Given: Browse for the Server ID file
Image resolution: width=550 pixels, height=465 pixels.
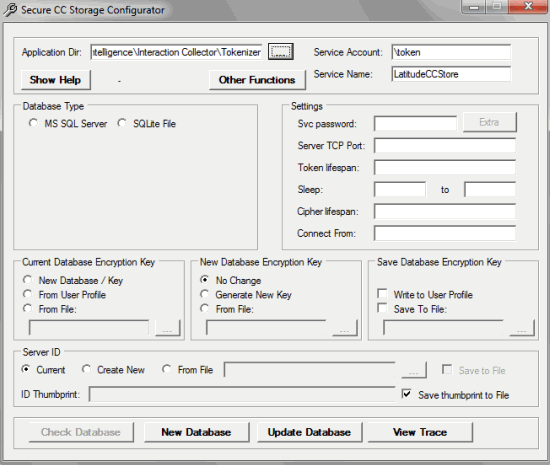Looking at the screenshot, I should (x=414, y=370).
